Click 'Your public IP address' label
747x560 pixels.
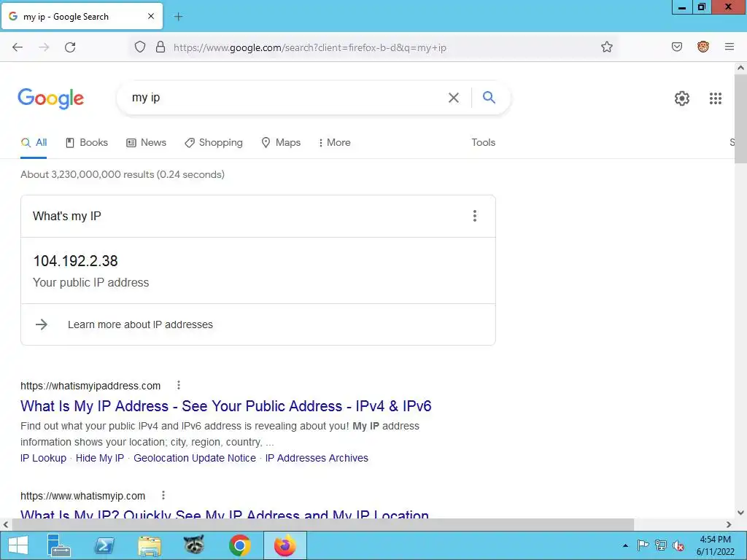(91, 282)
